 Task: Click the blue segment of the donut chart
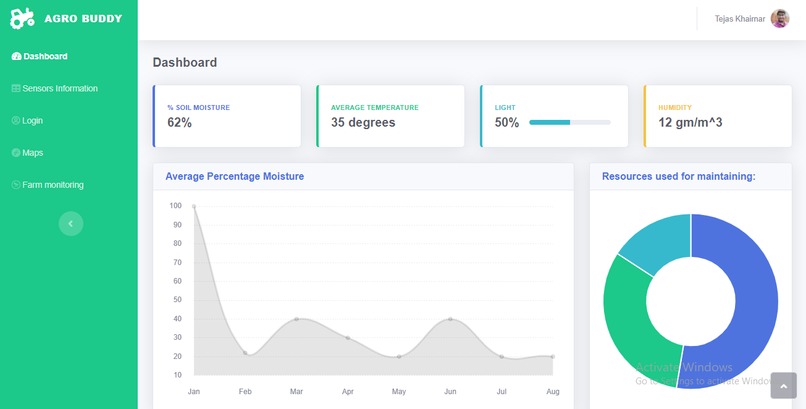point(753,302)
